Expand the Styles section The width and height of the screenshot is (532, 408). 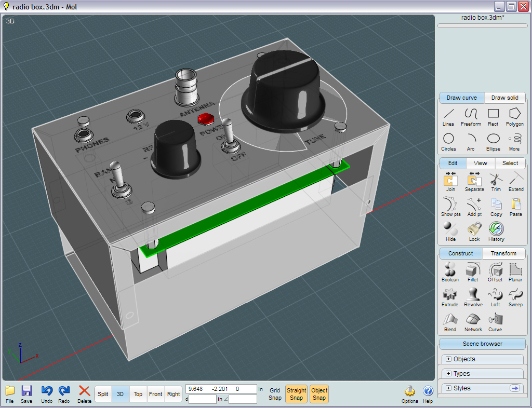click(448, 388)
